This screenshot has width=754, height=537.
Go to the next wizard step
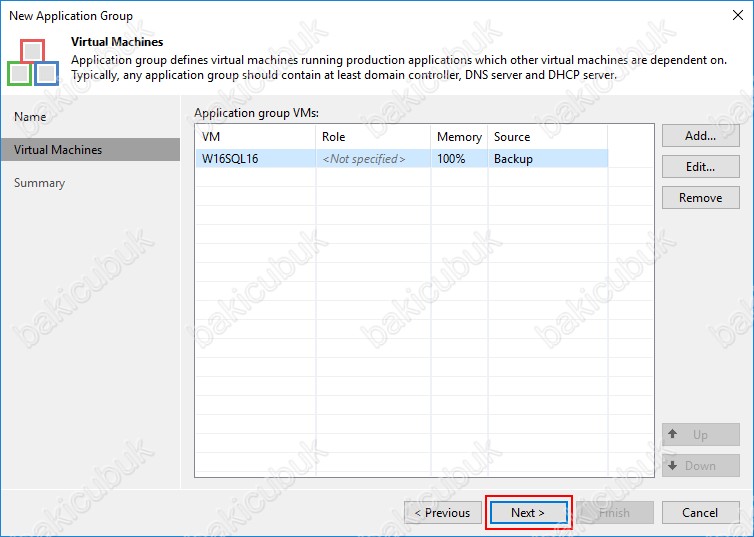[x=528, y=512]
